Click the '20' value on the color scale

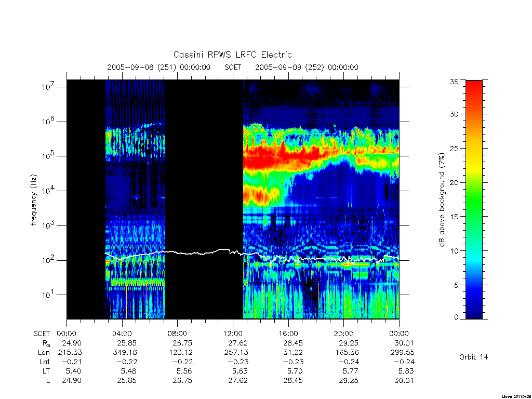(x=454, y=182)
